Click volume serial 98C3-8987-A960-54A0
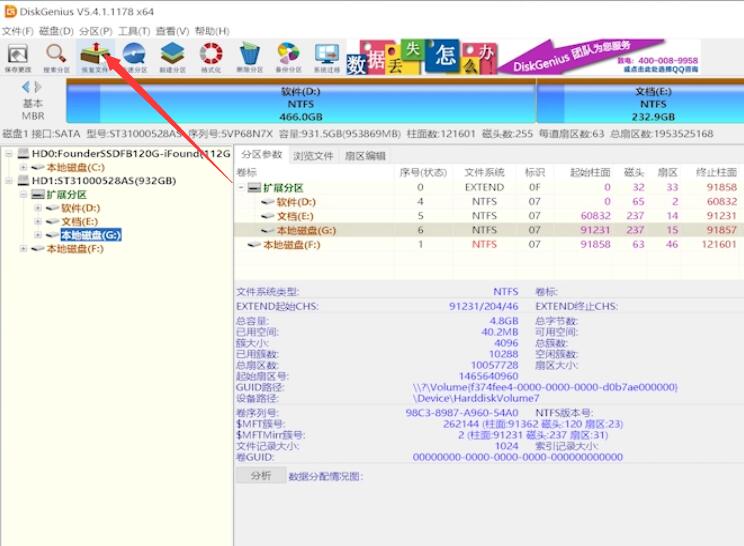This screenshot has width=744, height=546. coord(462,413)
